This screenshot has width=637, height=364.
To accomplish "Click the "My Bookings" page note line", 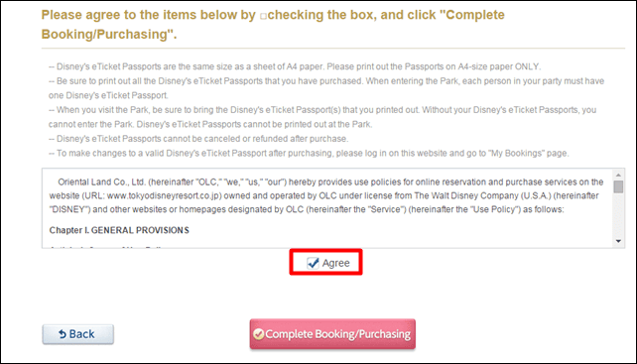I will pyautogui.click(x=309, y=153).
